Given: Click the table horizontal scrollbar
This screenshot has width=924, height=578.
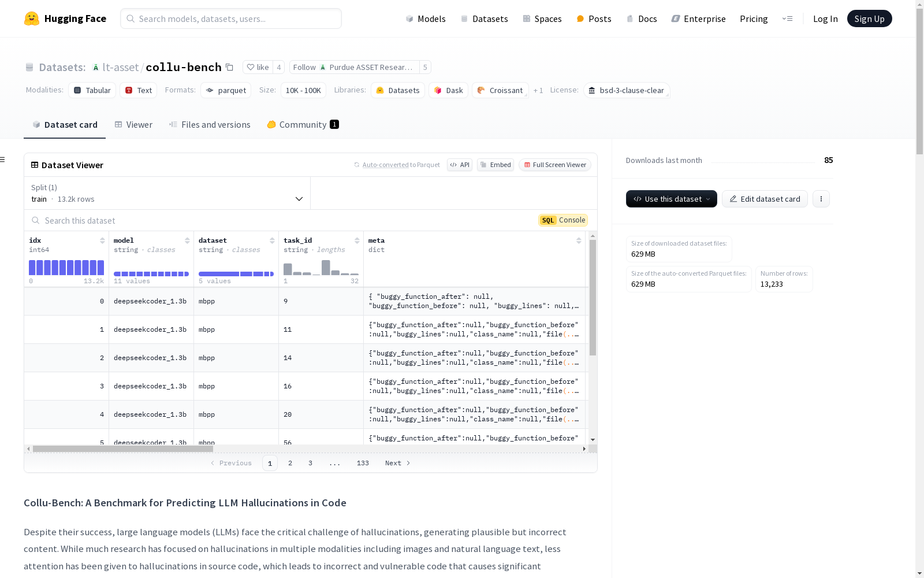Looking at the screenshot, I should point(123,449).
